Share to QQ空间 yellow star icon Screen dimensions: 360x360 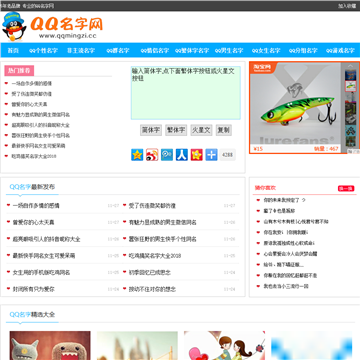(x=137, y=155)
